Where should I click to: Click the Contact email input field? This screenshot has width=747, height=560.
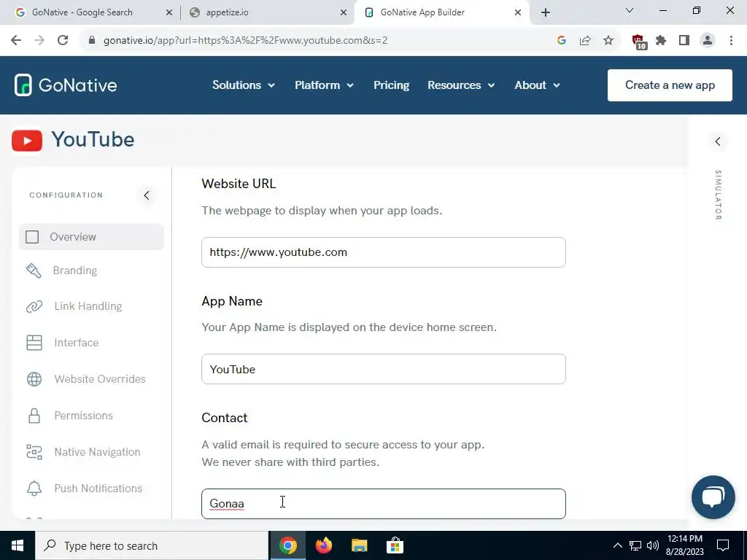[x=384, y=504]
